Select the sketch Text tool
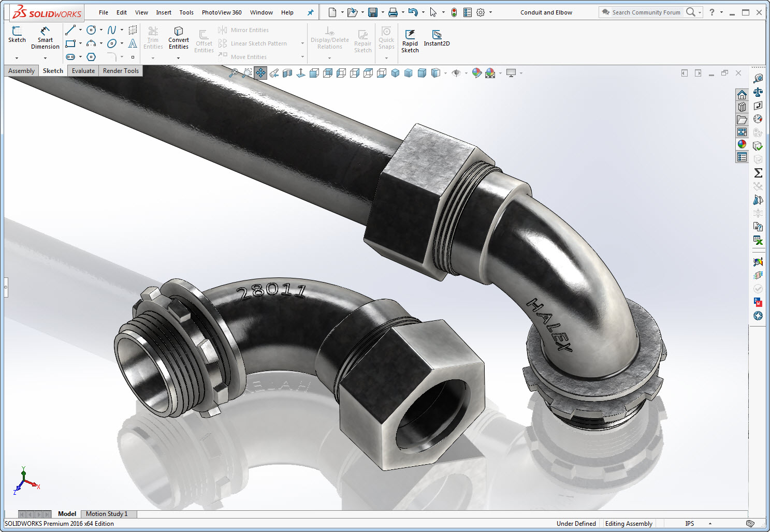This screenshot has height=532, width=770. [133, 43]
